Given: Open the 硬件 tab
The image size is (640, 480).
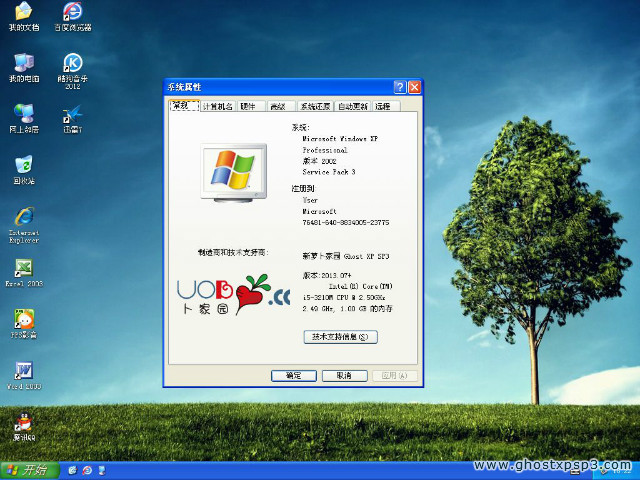Looking at the screenshot, I should (251, 107).
